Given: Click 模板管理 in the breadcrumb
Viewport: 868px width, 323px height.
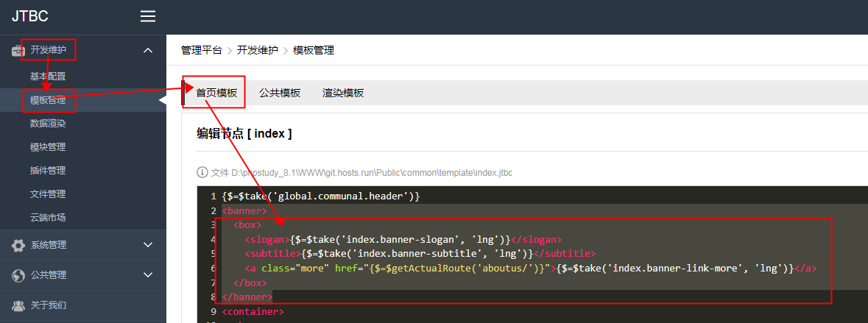Looking at the screenshot, I should coord(314,50).
